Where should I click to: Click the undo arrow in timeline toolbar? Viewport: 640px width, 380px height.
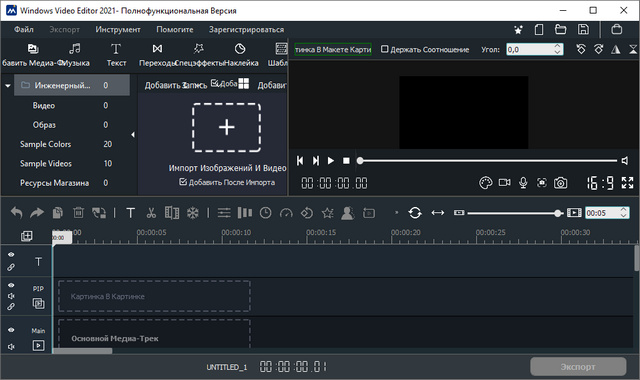(16, 213)
